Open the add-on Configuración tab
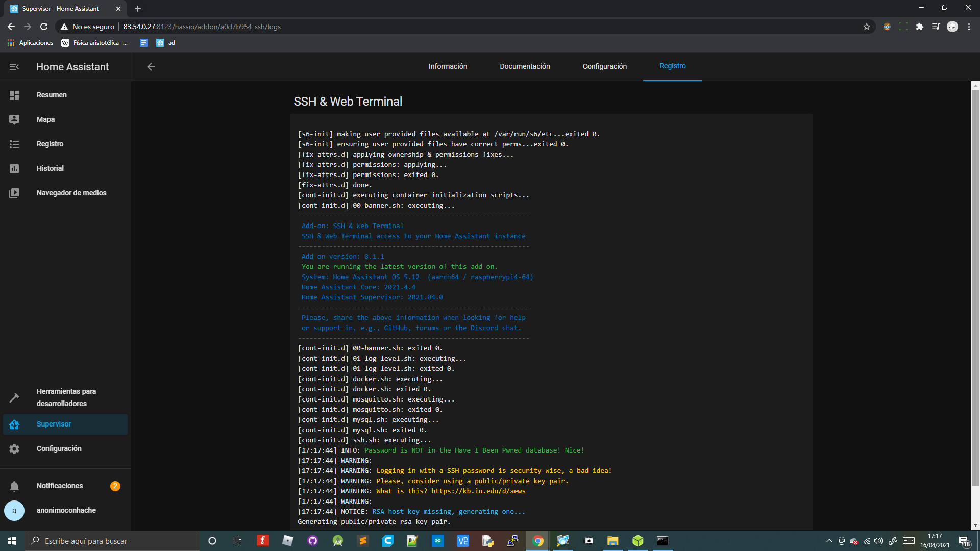The height and width of the screenshot is (551, 980). 604,66
